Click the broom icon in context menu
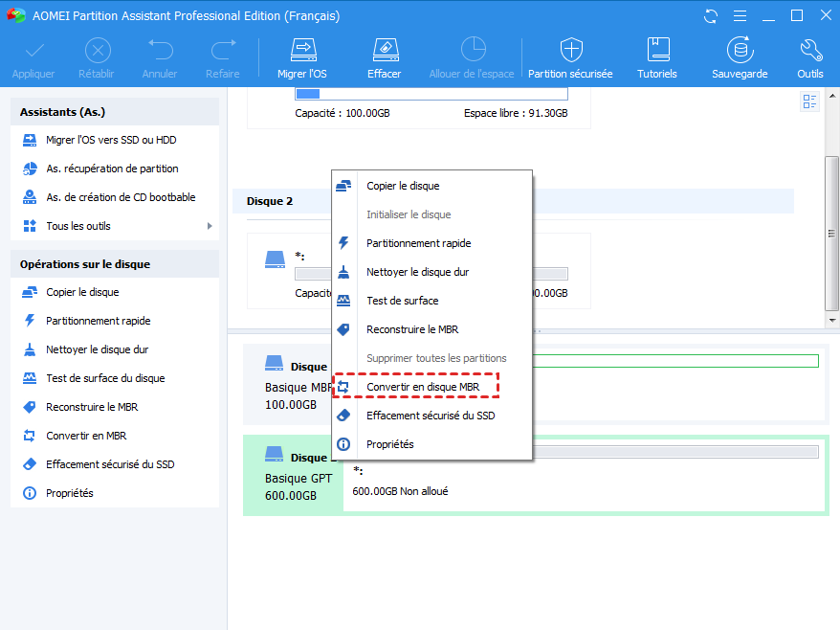 coord(343,272)
